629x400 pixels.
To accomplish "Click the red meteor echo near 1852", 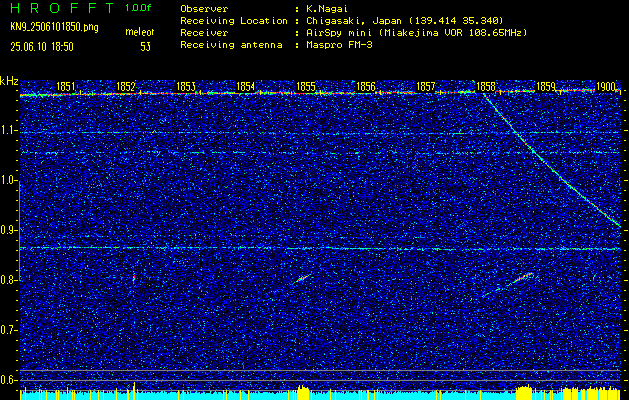I will click(x=134, y=278).
